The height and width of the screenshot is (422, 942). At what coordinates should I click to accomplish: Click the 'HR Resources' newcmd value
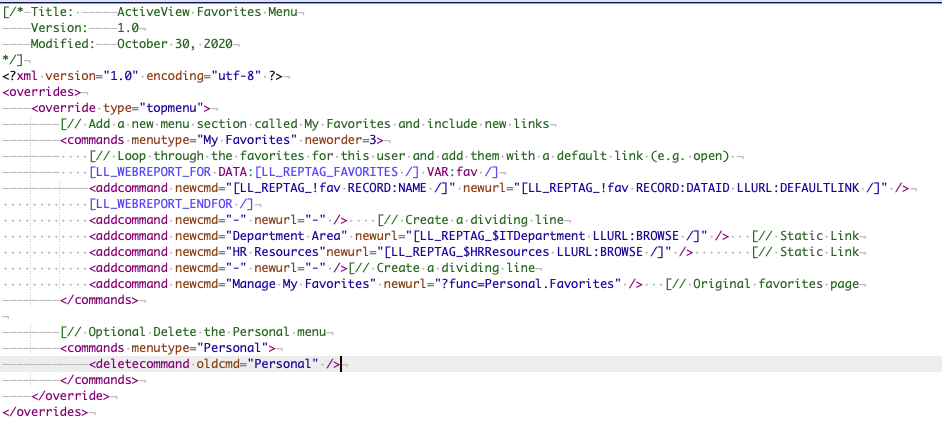tap(275, 252)
